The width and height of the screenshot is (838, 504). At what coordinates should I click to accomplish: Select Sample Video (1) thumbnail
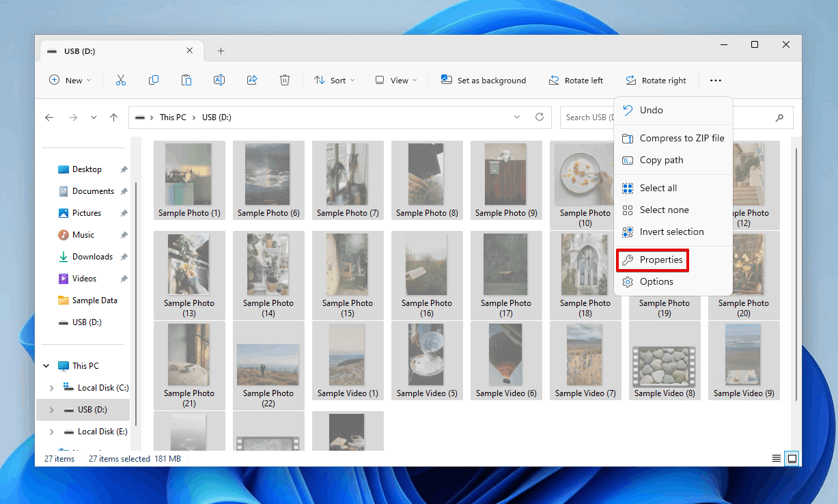pos(348,361)
